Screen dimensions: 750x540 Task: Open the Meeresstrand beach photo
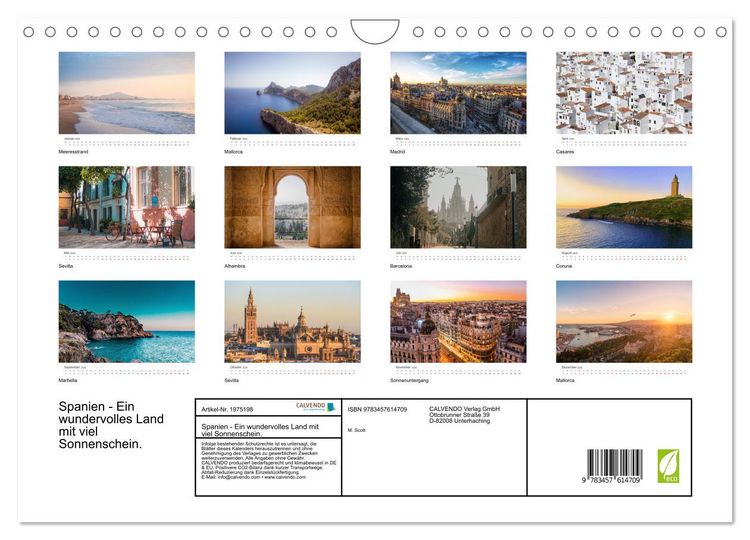click(127, 93)
